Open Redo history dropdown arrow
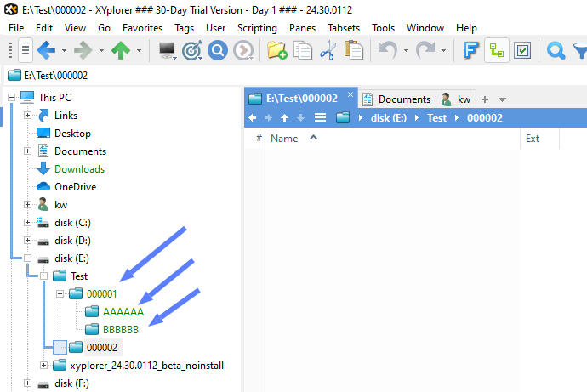The image size is (587, 392). [443, 50]
